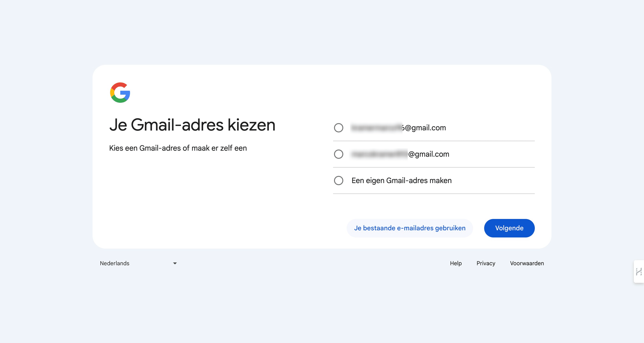Click the Volgende button
The image size is (644, 343).
point(509,228)
